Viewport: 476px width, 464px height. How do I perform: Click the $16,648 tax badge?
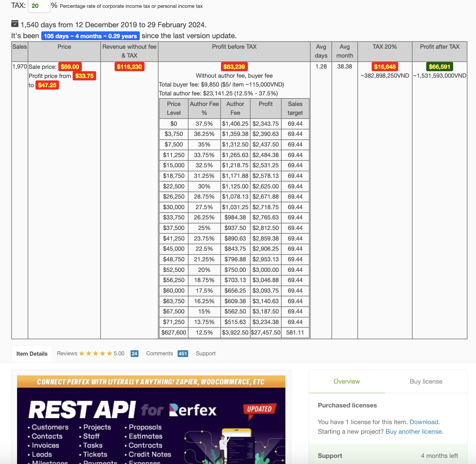pyautogui.click(x=385, y=67)
